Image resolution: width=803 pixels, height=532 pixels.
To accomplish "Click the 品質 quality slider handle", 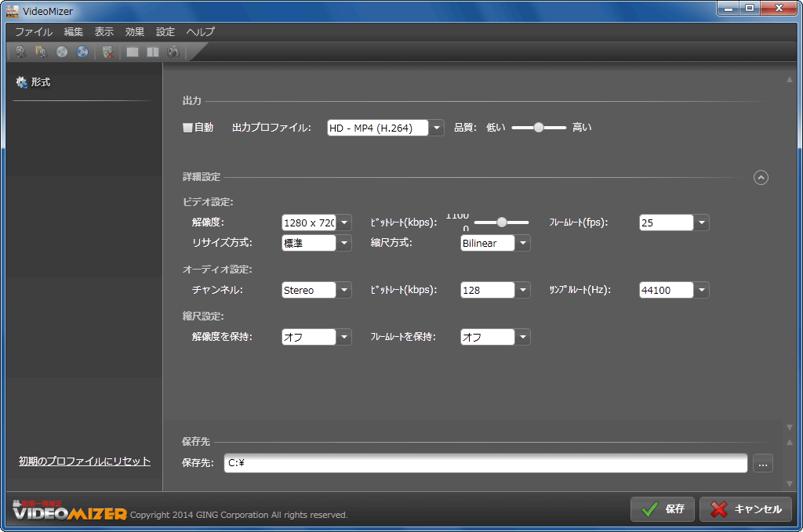I will pos(538,128).
